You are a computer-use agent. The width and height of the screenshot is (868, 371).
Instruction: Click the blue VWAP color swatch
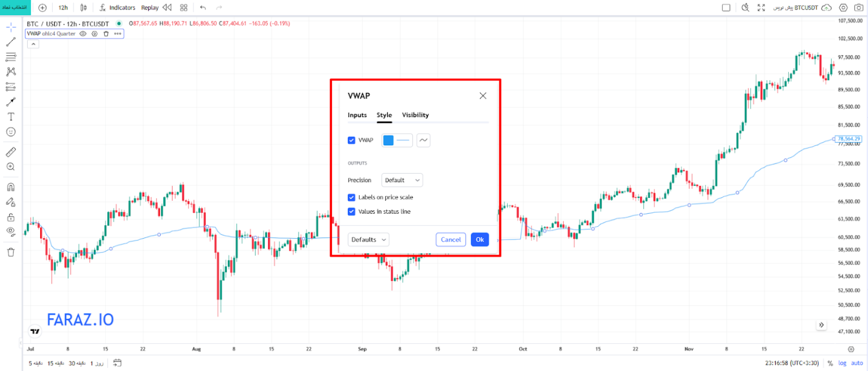click(x=388, y=140)
